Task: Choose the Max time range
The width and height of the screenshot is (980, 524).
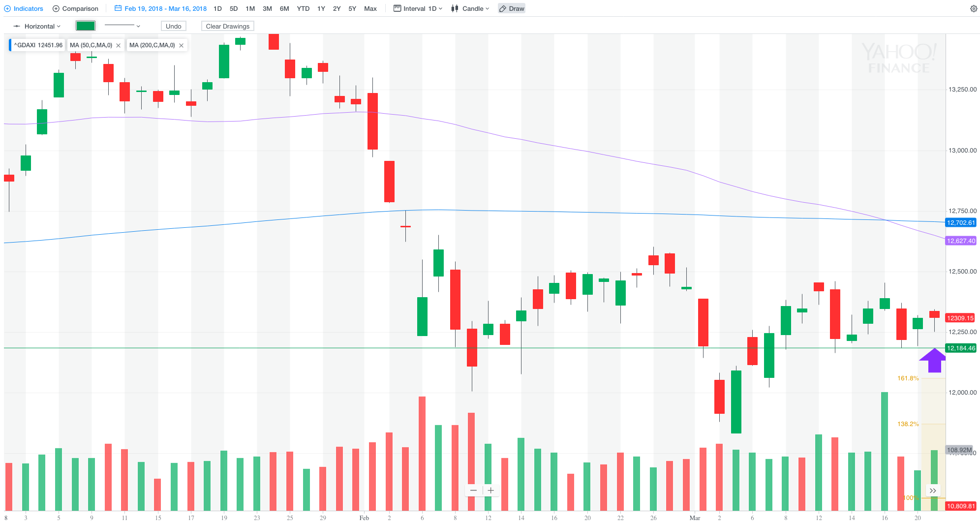Action: tap(370, 9)
